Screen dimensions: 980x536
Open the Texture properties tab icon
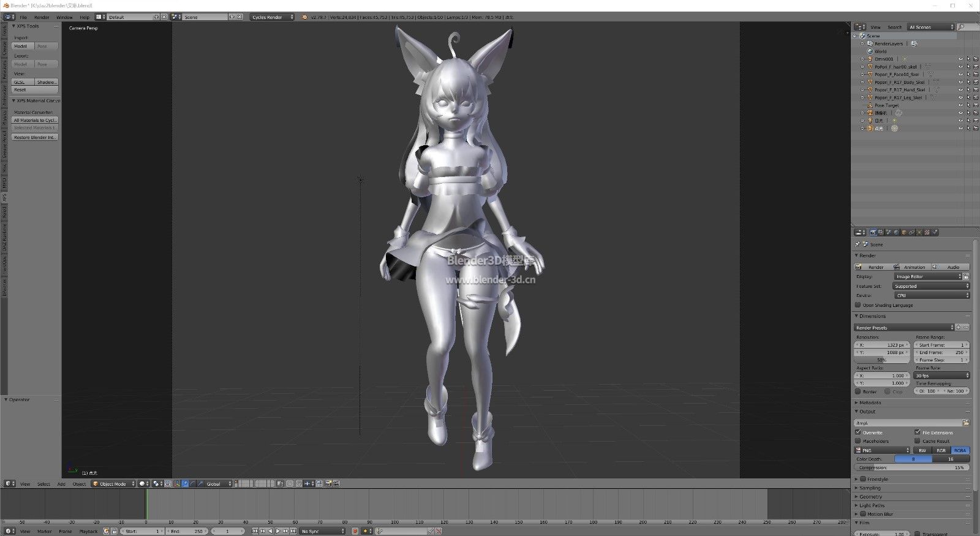pyautogui.click(x=927, y=232)
